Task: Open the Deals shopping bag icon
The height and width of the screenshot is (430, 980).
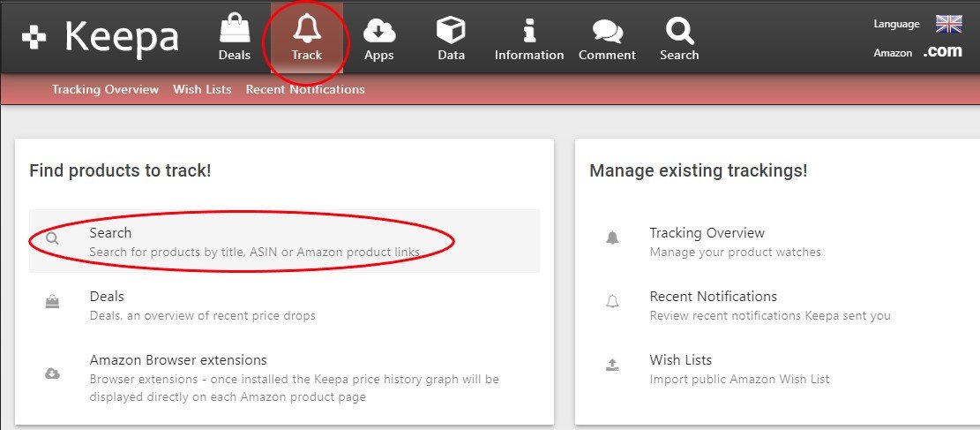Action: point(234,31)
